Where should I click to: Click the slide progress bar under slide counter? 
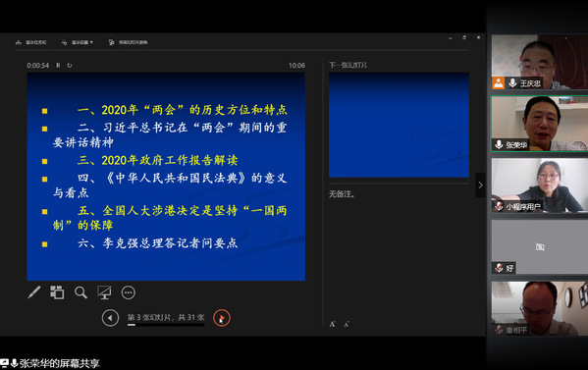pos(166,325)
